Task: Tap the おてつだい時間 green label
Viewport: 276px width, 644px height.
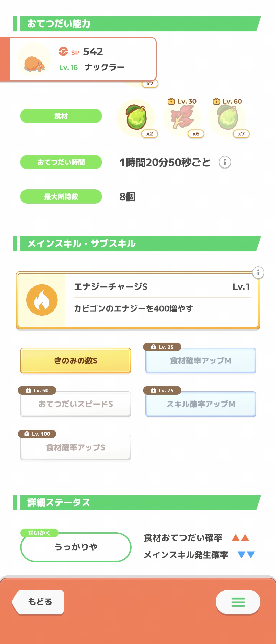Action: 61,162
